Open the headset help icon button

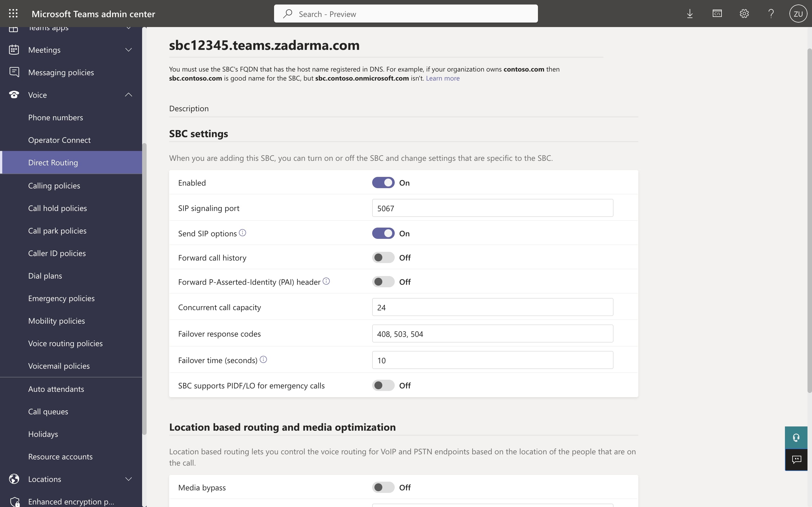click(796, 438)
